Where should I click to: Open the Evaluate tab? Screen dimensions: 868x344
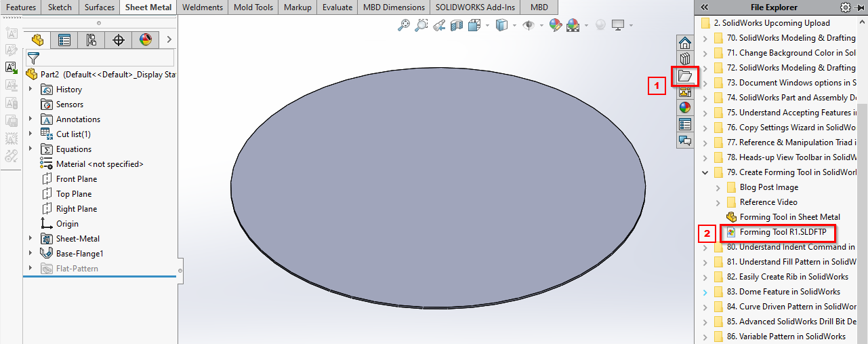pos(337,7)
